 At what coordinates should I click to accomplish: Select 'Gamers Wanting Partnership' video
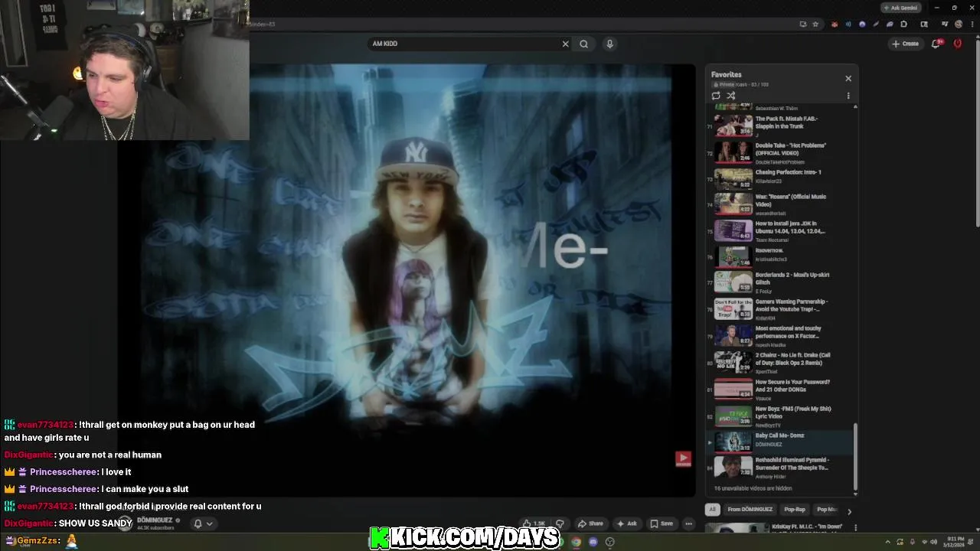781,309
